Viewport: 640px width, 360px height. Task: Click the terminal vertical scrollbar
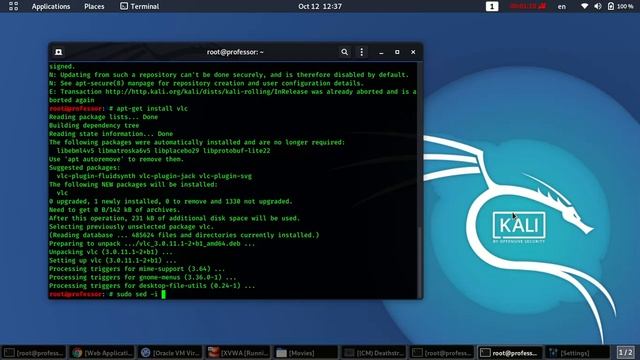click(x=419, y=261)
